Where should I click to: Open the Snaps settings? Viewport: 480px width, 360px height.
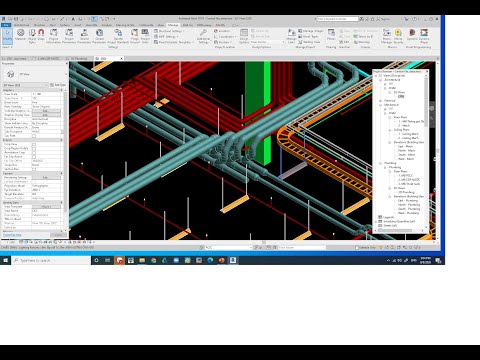click(x=41, y=36)
